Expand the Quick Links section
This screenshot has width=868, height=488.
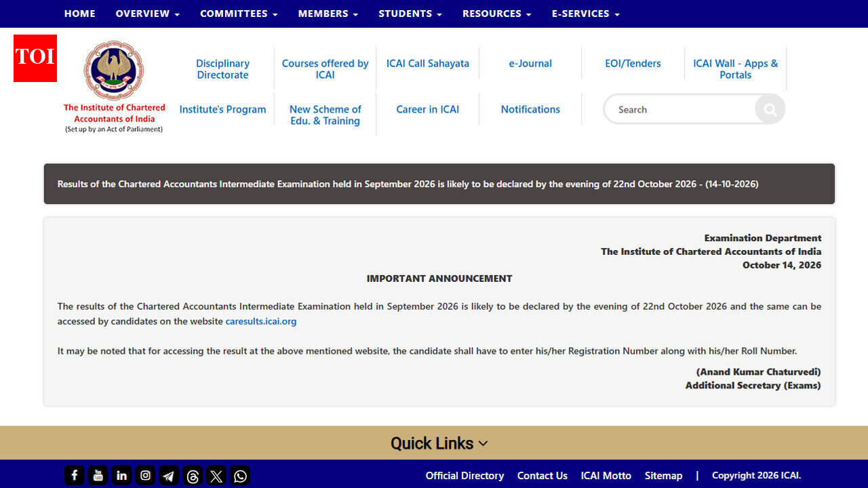[x=439, y=443]
